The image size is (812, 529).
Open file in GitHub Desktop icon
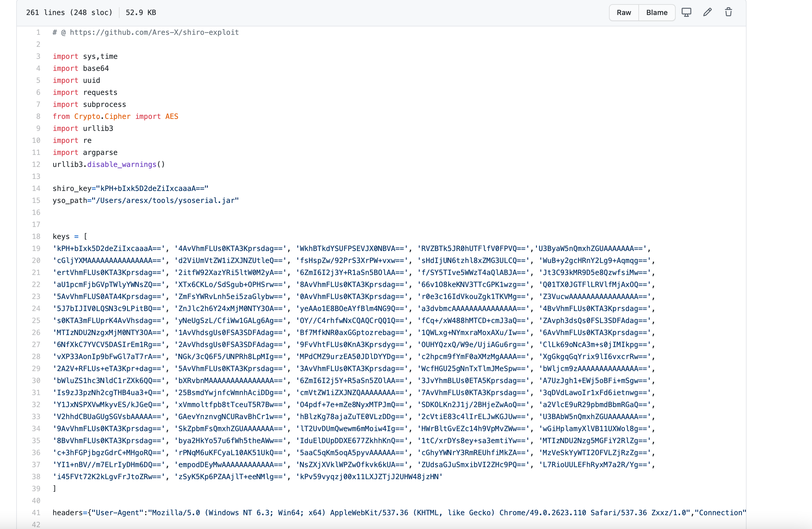686,12
